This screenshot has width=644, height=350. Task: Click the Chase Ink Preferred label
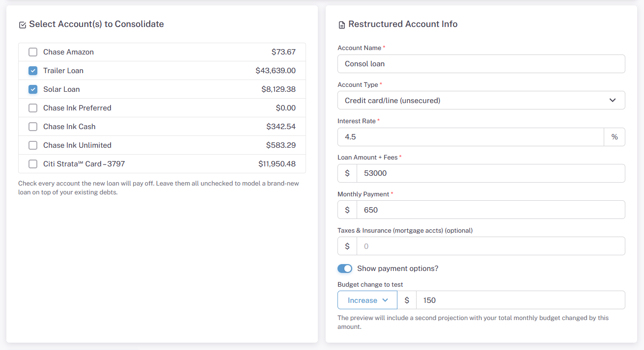pyautogui.click(x=77, y=108)
